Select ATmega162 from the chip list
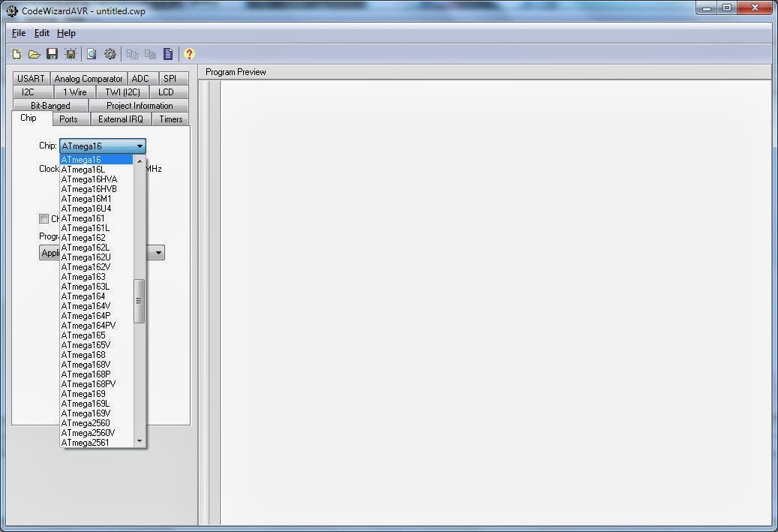This screenshot has height=532, width=778. tap(96, 238)
